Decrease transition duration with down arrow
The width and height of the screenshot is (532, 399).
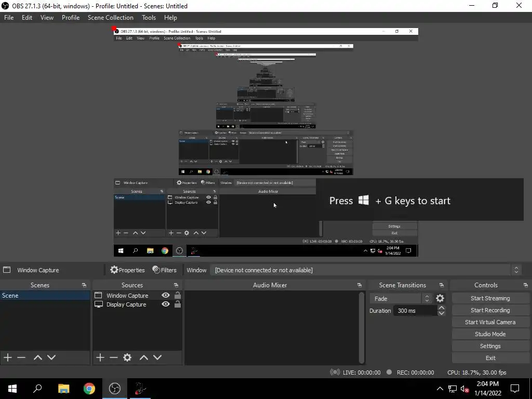tap(441, 313)
